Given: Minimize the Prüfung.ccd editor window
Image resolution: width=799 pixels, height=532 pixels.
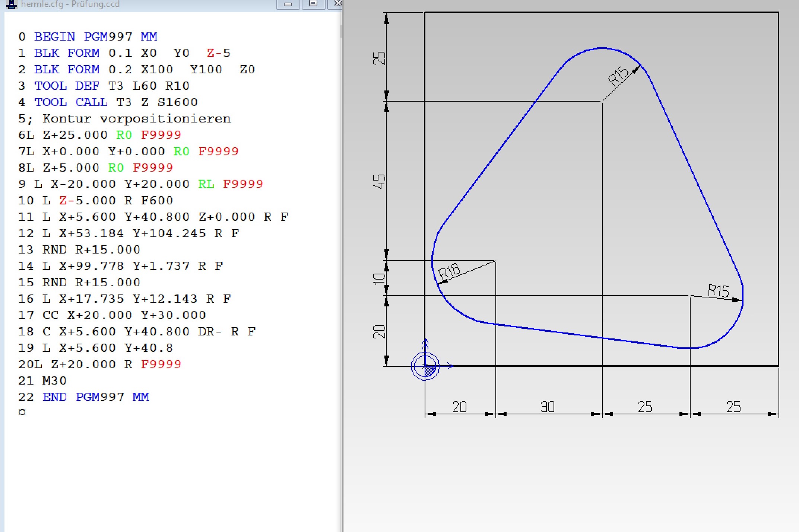Looking at the screenshot, I should click(288, 4).
